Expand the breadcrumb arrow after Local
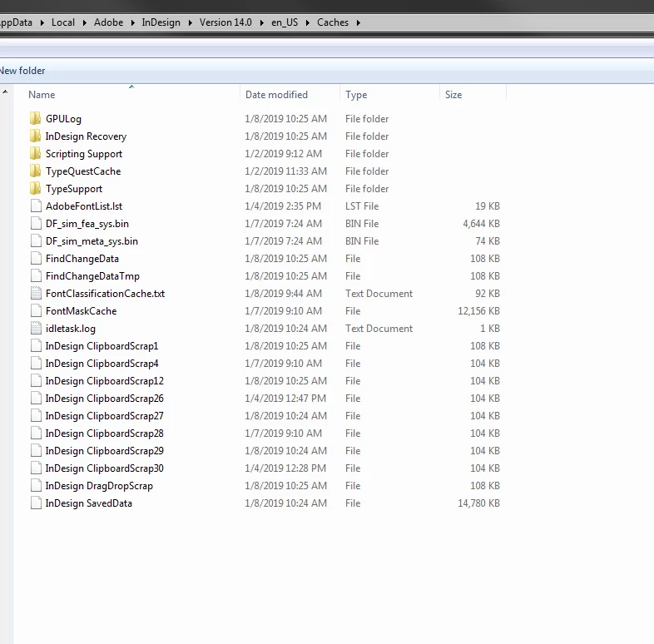Image resolution: width=654 pixels, height=644 pixels. [84, 22]
